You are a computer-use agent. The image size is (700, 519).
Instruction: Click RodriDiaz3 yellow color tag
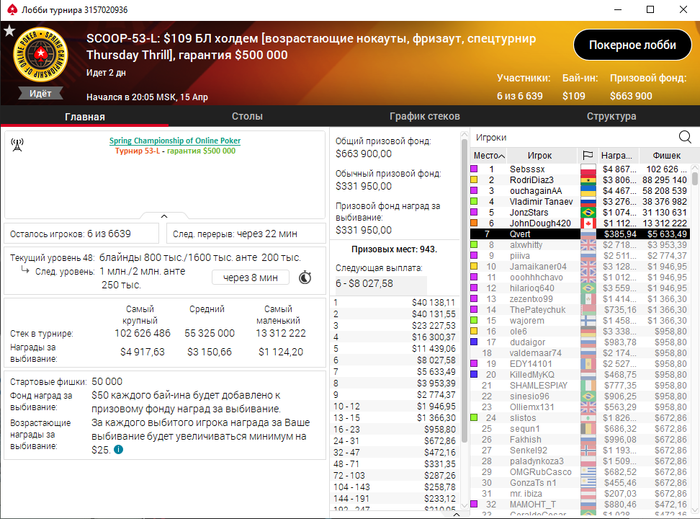pos(474,179)
